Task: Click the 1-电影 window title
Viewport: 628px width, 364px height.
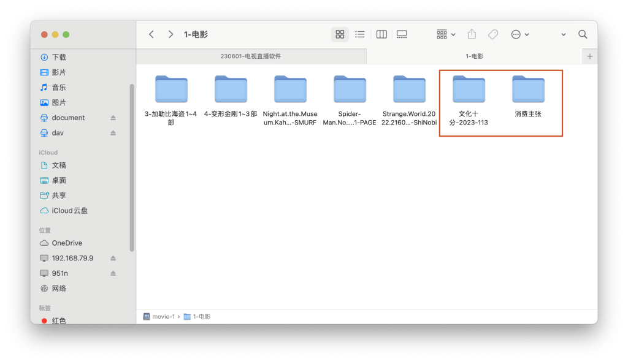Action: pyautogui.click(x=196, y=34)
